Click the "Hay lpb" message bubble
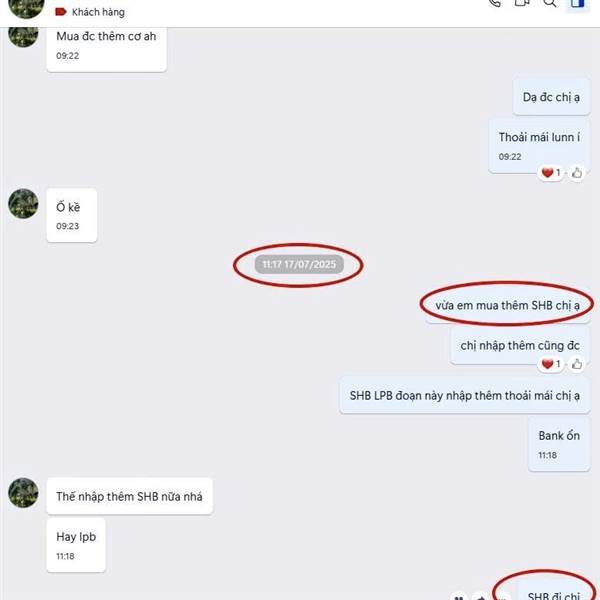Image resolution: width=600 pixels, height=600 pixels. [x=76, y=545]
